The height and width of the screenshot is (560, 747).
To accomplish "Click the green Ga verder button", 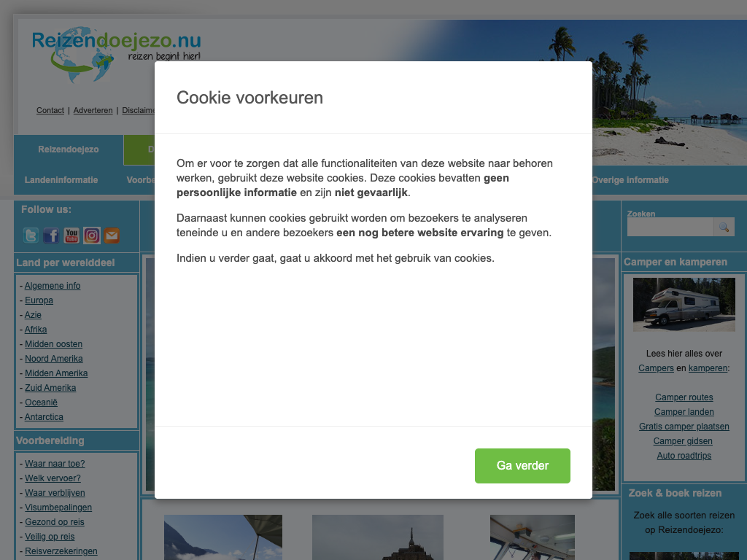I will [x=522, y=466].
